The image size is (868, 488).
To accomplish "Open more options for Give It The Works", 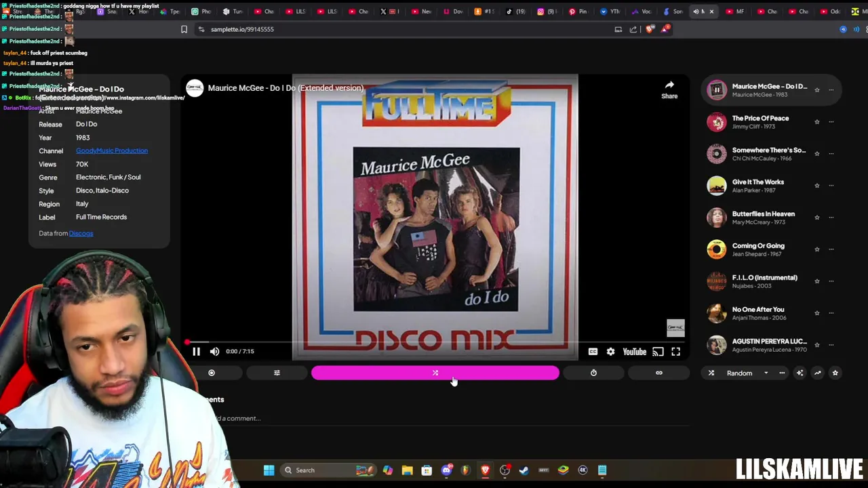I will coord(831,186).
